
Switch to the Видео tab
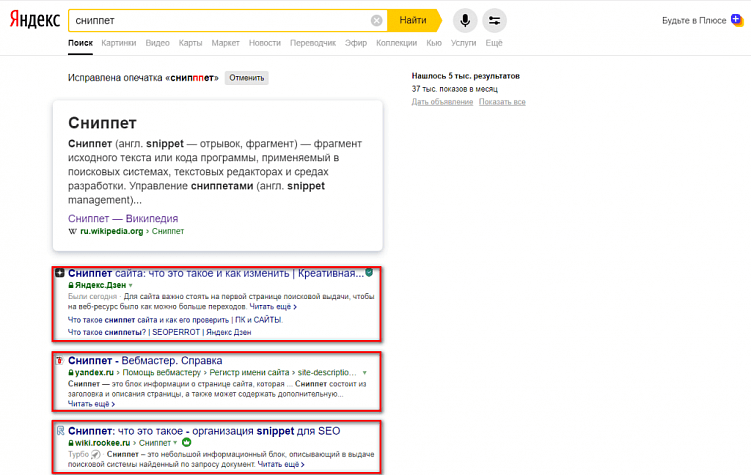pos(158,43)
